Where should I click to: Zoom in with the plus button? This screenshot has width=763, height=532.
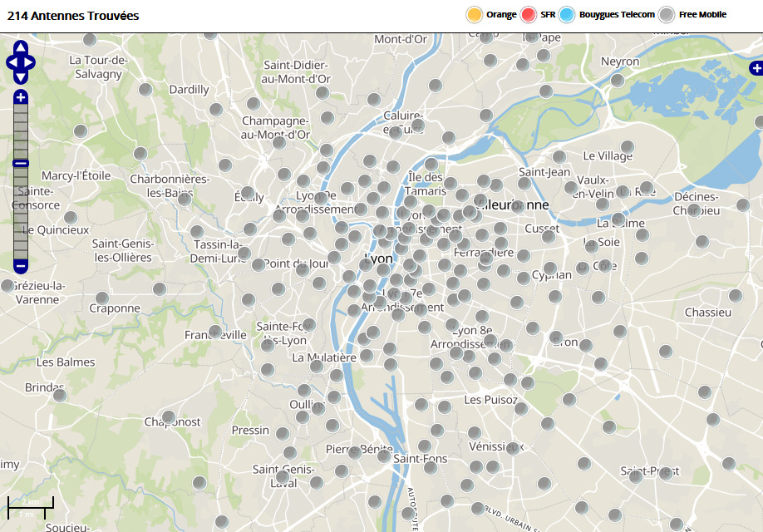click(21, 97)
